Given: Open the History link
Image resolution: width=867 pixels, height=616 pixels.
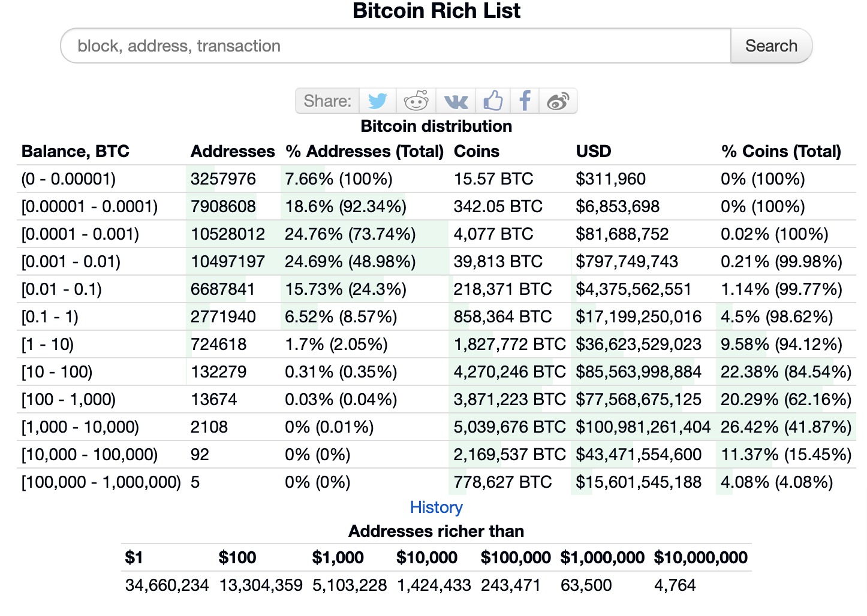Looking at the screenshot, I should point(436,507).
